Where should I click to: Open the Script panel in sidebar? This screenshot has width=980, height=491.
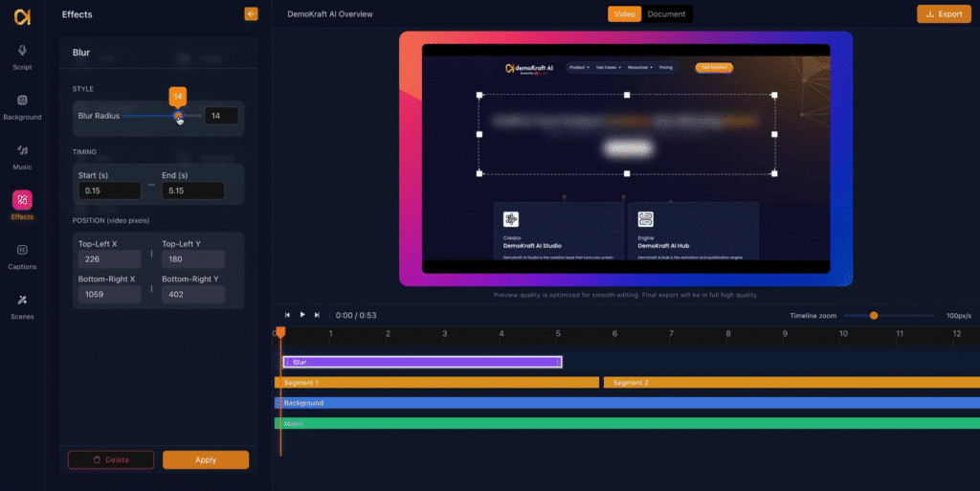pyautogui.click(x=21, y=56)
